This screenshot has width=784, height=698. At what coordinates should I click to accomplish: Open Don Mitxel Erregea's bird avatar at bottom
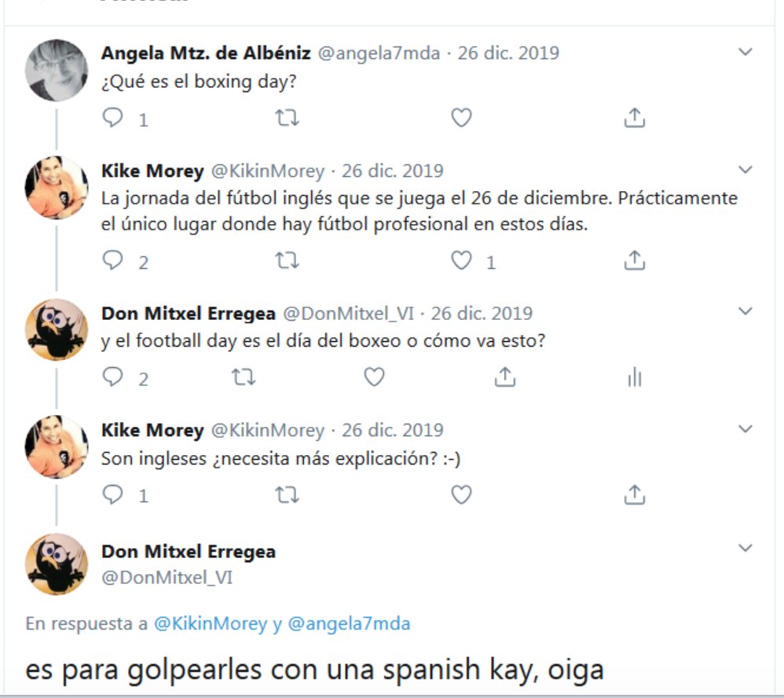tap(57, 564)
